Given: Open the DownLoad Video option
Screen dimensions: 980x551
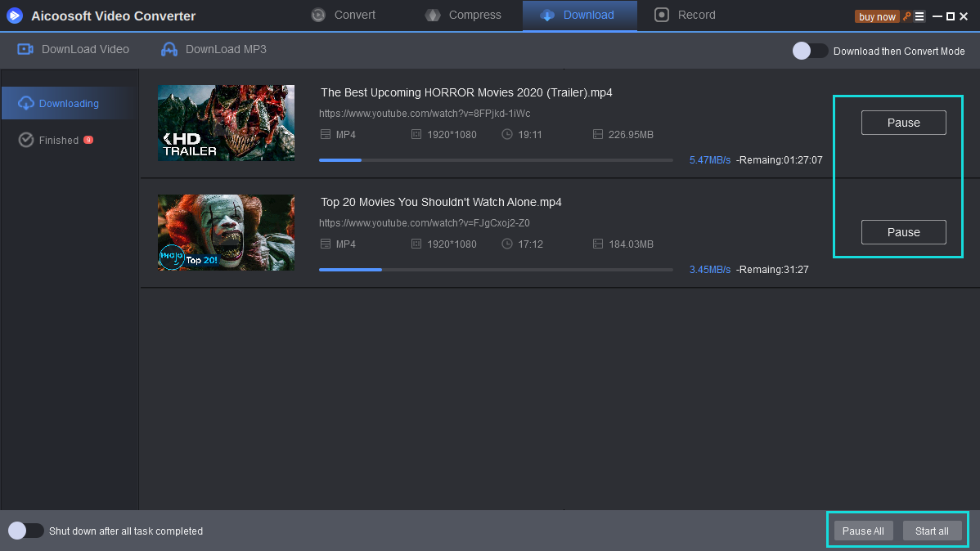Looking at the screenshot, I should 73,49.
